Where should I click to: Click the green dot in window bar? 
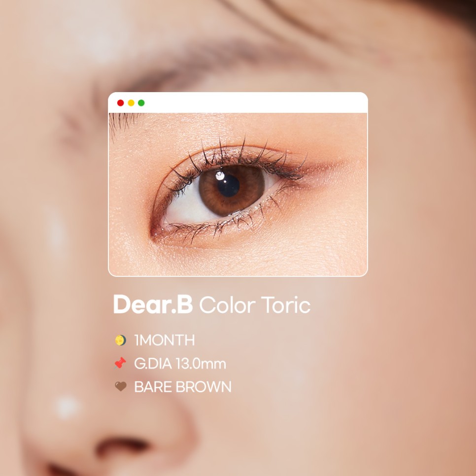point(141,103)
